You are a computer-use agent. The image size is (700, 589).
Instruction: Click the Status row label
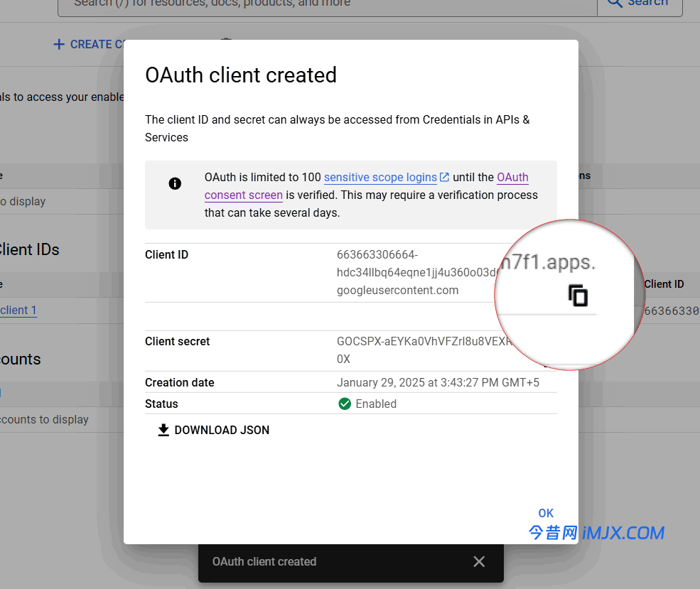point(161,404)
